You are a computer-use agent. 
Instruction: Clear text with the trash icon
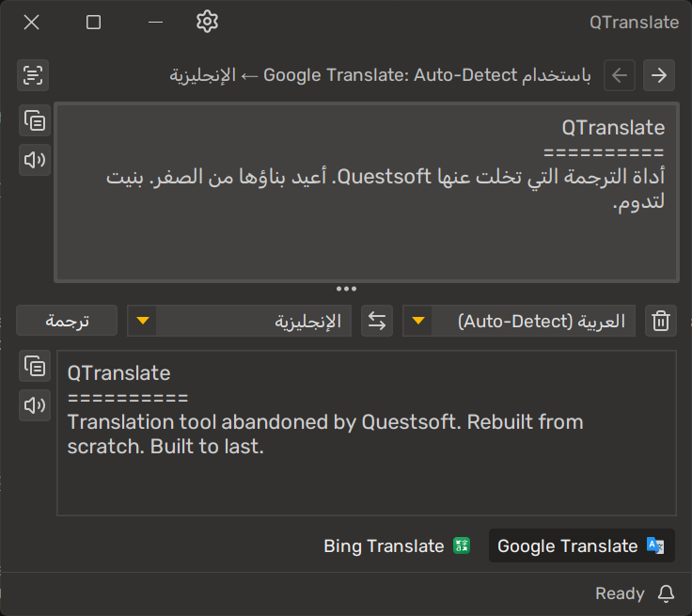coord(661,321)
